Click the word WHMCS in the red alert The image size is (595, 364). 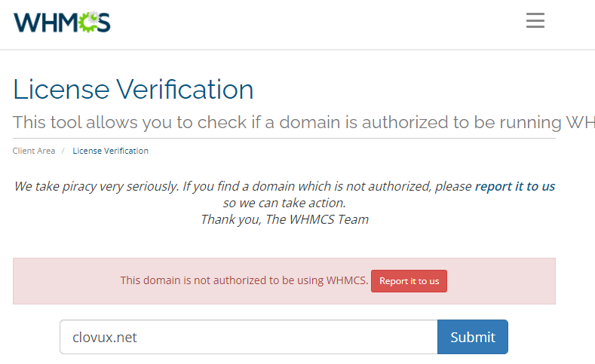pos(347,280)
